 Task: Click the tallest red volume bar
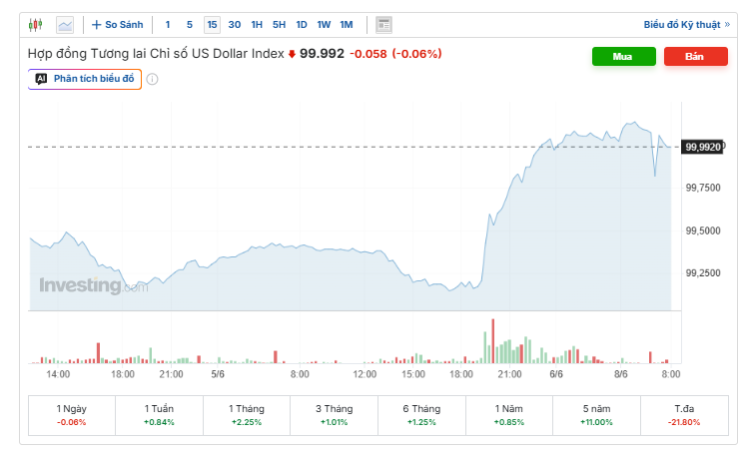click(493, 341)
